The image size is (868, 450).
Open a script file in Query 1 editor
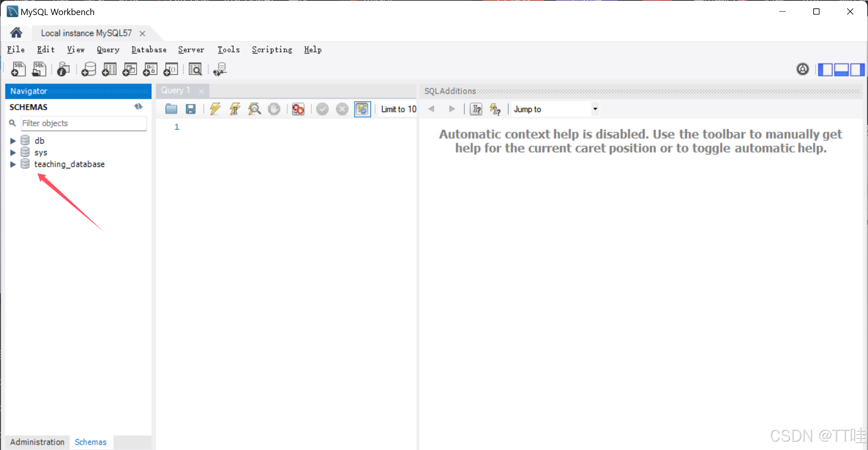pos(171,109)
